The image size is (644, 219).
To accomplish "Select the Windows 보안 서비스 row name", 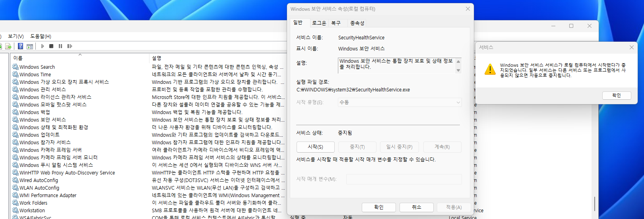I will [x=43, y=120].
